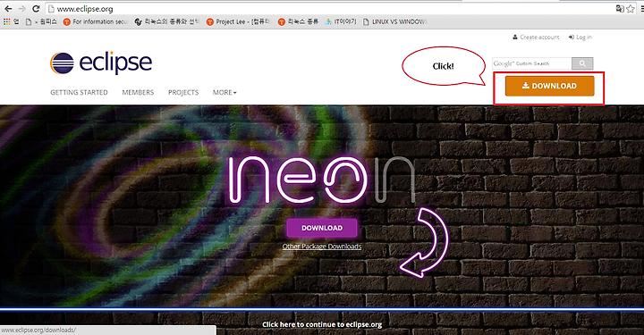Open the 리눅스 종류 bookmark
The width and height of the screenshot is (644, 335).
point(298,21)
